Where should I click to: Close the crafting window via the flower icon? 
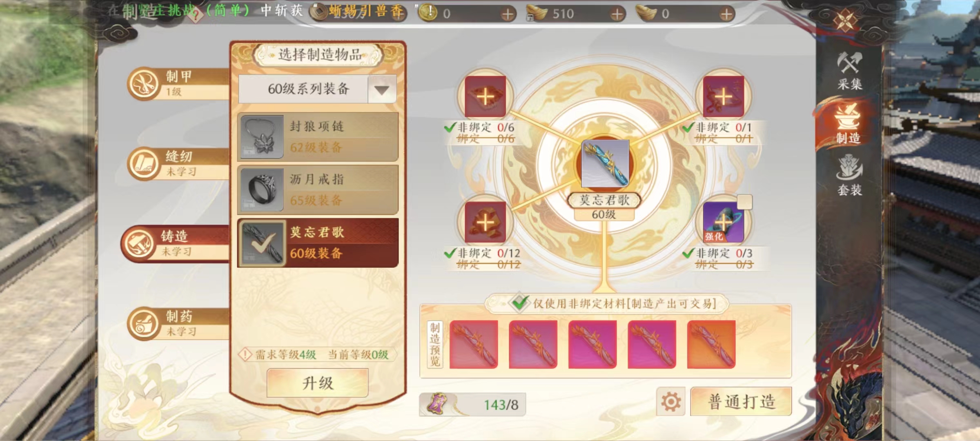(845, 20)
